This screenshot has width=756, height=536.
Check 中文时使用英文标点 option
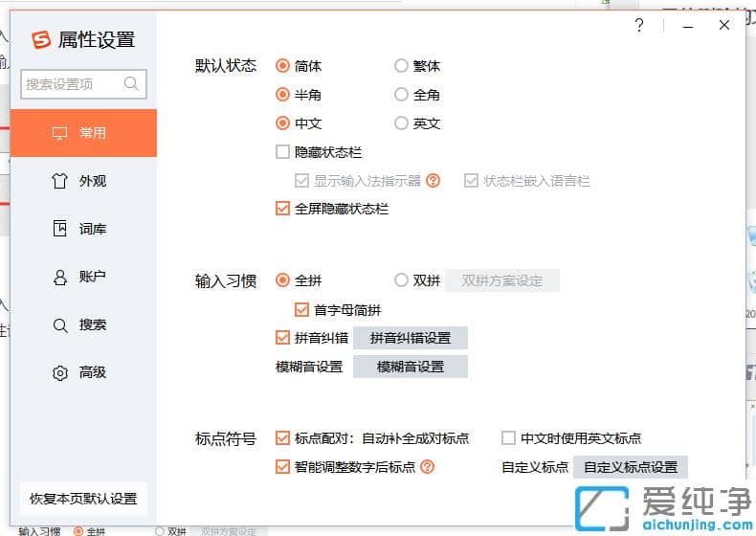(508, 438)
